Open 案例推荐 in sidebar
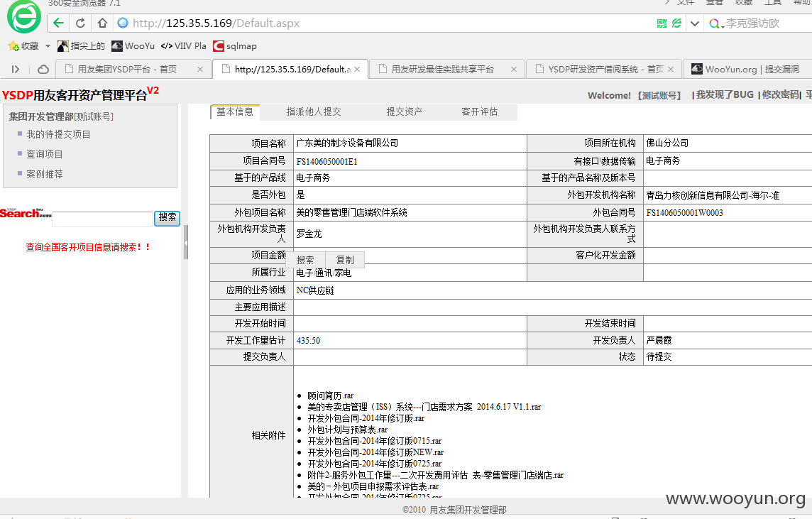This screenshot has height=519, width=812. click(45, 175)
